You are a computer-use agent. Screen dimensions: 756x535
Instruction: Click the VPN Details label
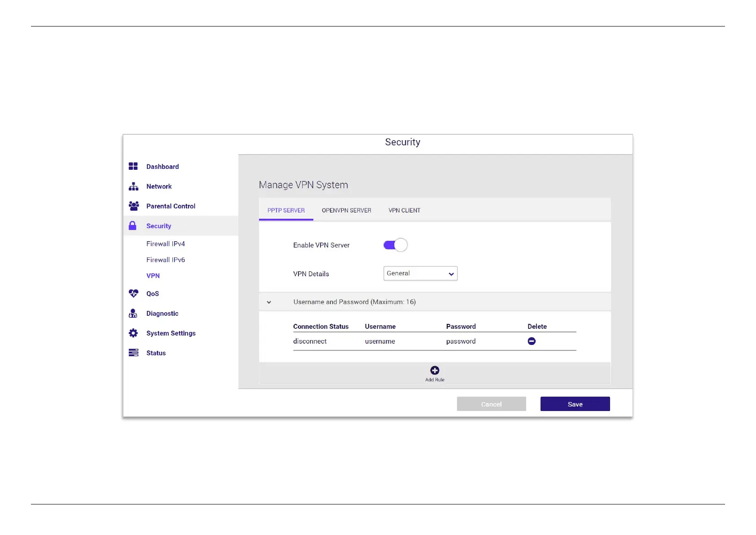[x=311, y=274]
